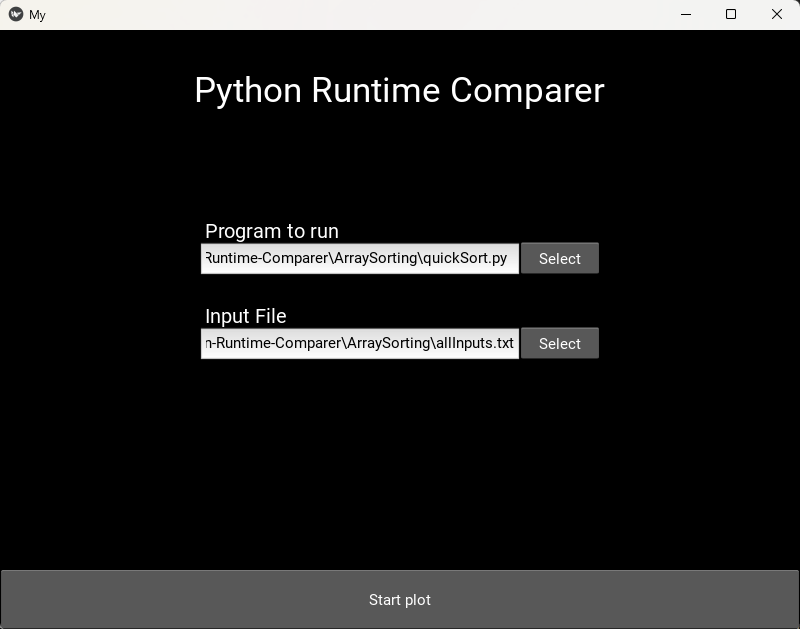Click ArraySorting text in Program to run field

376,258
